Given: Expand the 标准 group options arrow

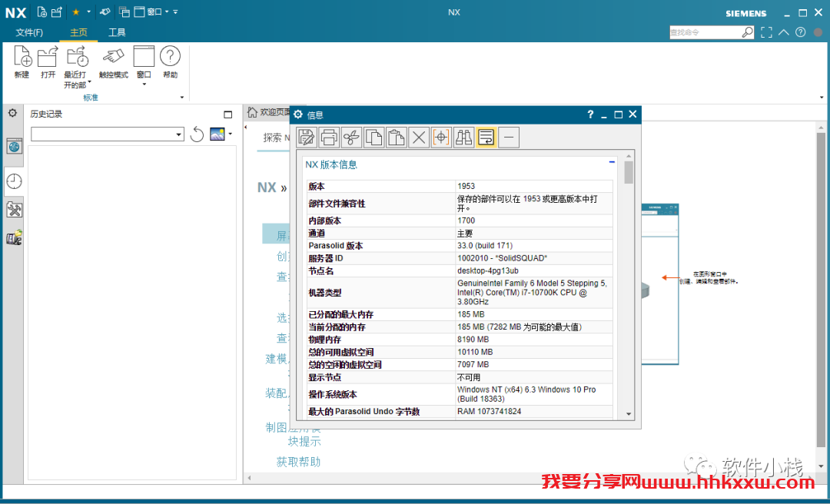Looking at the screenshot, I should point(182,98).
